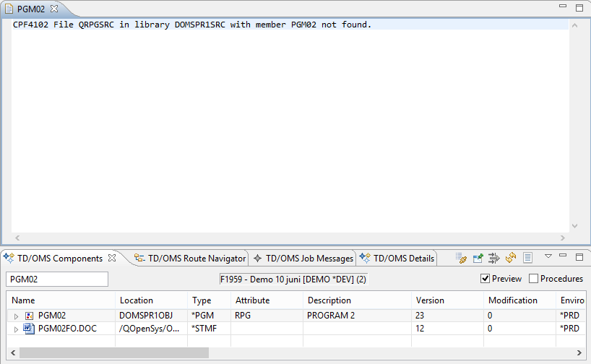Click the gray arrows transfer icon
The height and width of the screenshot is (364, 591).
[x=495, y=258]
